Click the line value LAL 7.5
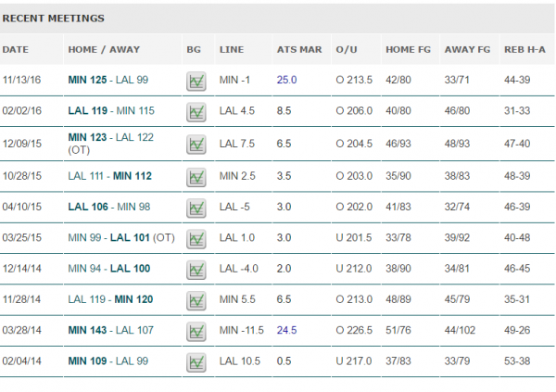The height and width of the screenshot is (392, 556). point(237,144)
